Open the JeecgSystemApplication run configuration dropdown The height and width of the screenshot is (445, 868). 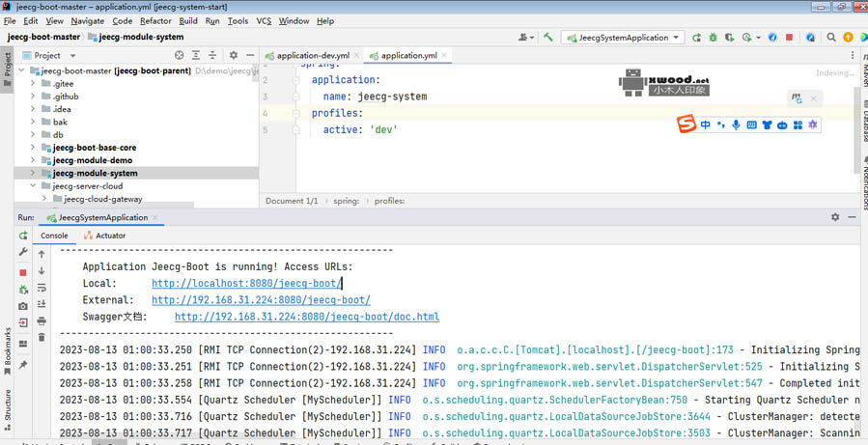click(623, 37)
